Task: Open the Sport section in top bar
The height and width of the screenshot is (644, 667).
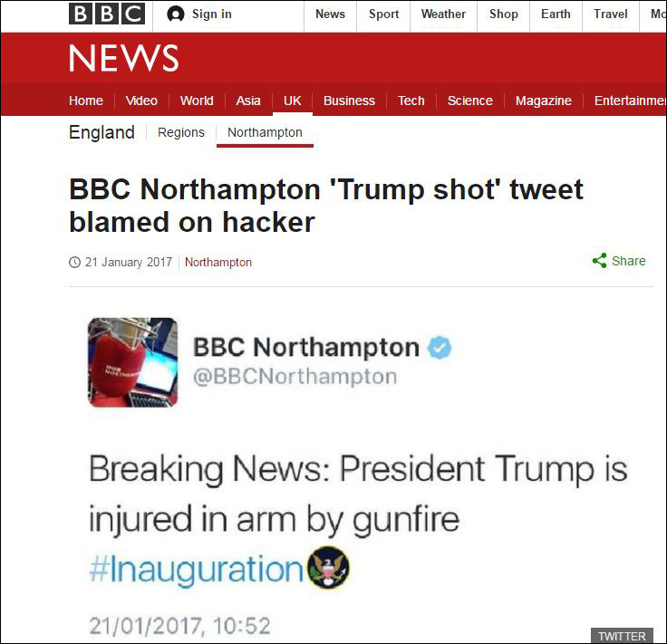Action: point(383,14)
